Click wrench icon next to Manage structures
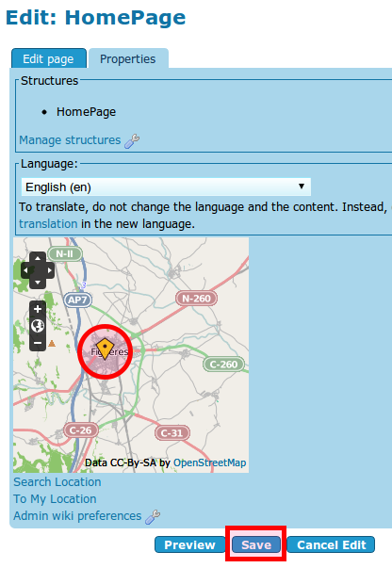 pyautogui.click(x=132, y=141)
